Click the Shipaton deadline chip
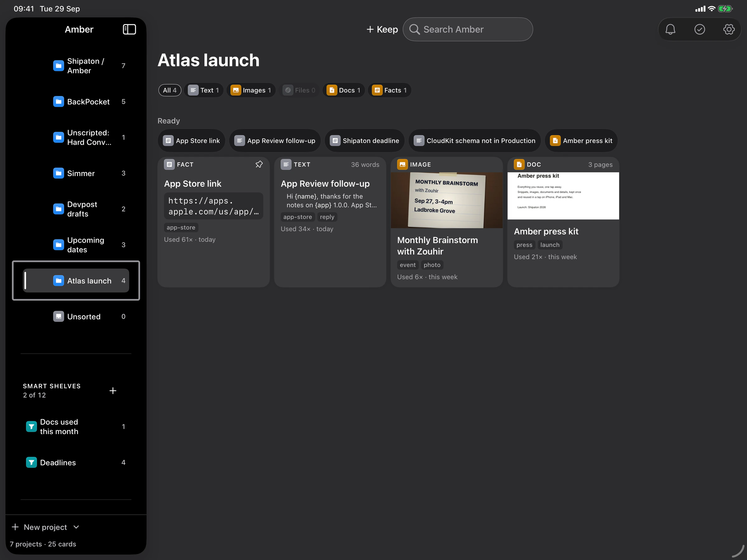Viewport: 747px width, 560px height. click(364, 140)
